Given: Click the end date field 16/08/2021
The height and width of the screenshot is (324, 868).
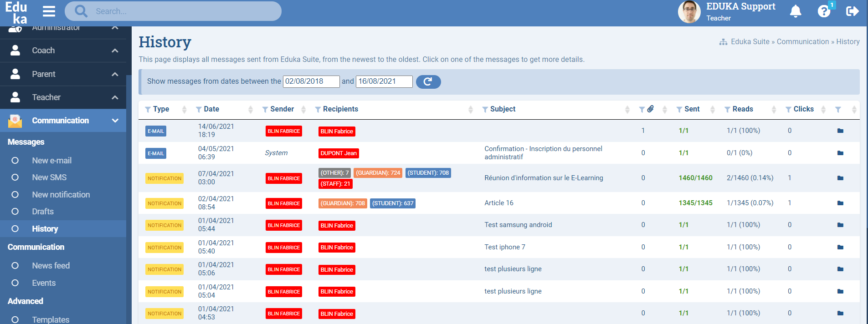Looking at the screenshot, I should (x=384, y=81).
